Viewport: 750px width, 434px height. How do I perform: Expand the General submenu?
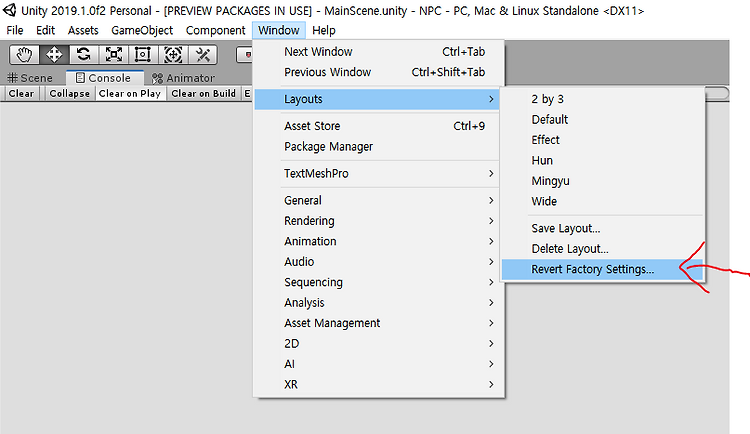point(377,200)
